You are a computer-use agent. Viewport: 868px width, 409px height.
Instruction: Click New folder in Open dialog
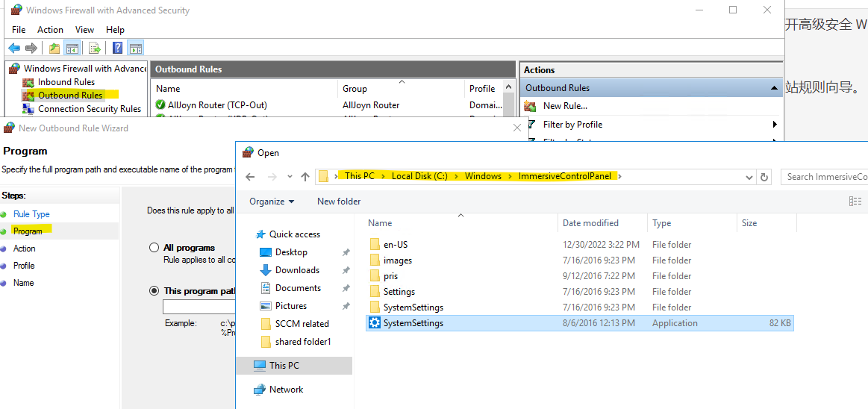[x=339, y=202]
